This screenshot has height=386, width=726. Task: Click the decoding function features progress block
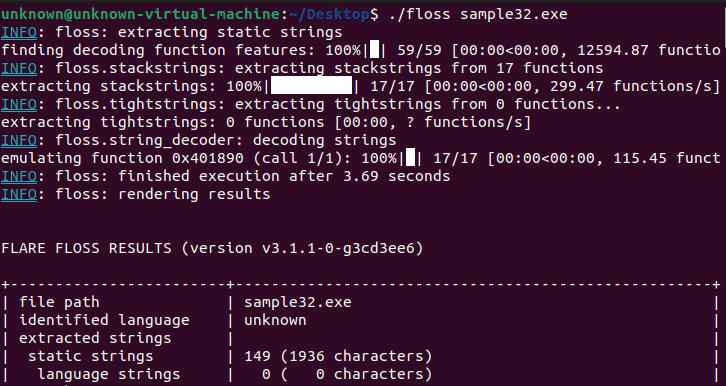click(x=375, y=50)
